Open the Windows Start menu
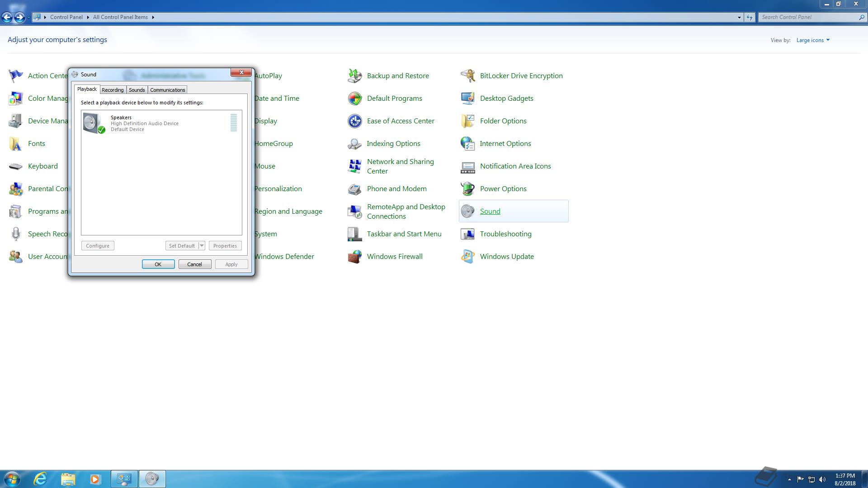The image size is (868, 488). point(12,479)
